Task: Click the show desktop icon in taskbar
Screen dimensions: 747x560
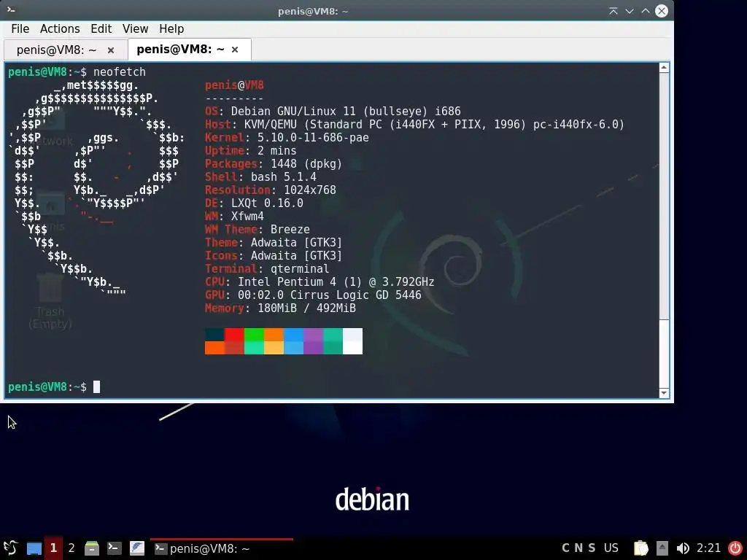Action: 34,548
